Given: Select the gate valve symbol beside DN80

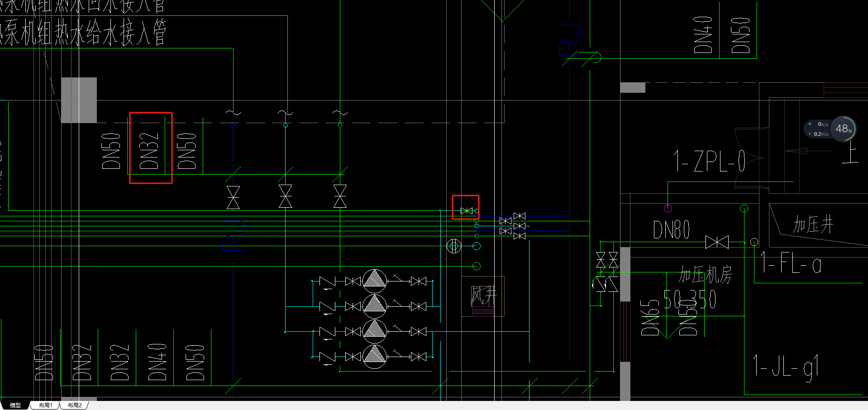Looking at the screenshot, I should coord(717,242).
